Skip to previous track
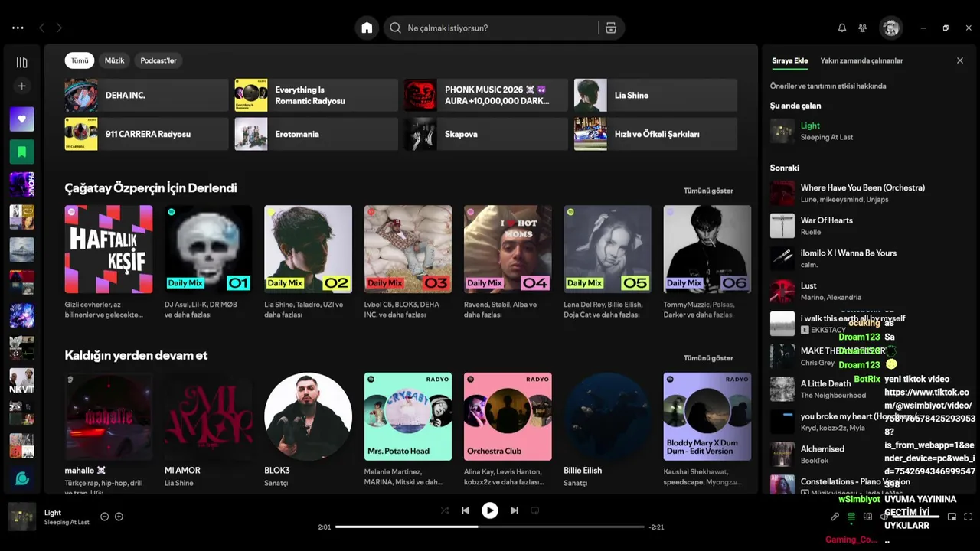The image size is (980, 551). click(465, 510)
